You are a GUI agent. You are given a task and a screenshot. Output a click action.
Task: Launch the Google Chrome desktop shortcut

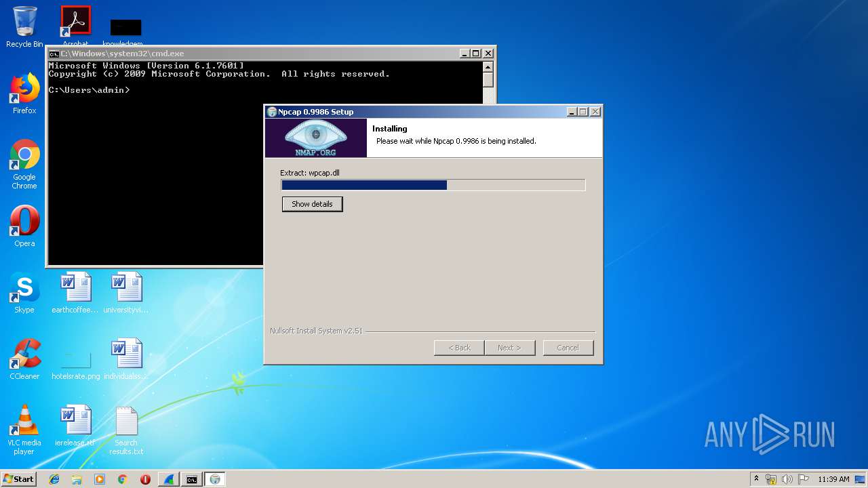[24, 164]
